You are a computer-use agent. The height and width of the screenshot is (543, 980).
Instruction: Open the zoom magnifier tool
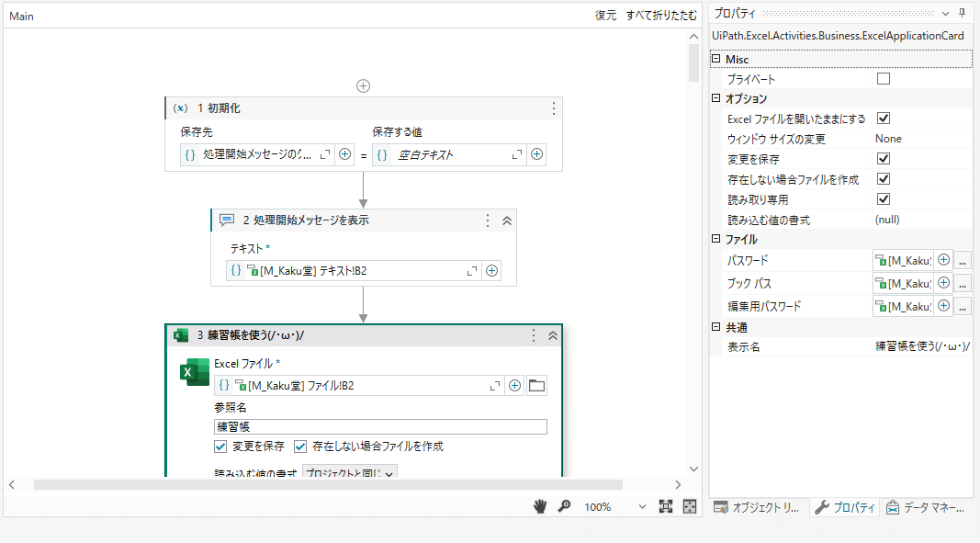click(x=564, y=506)
